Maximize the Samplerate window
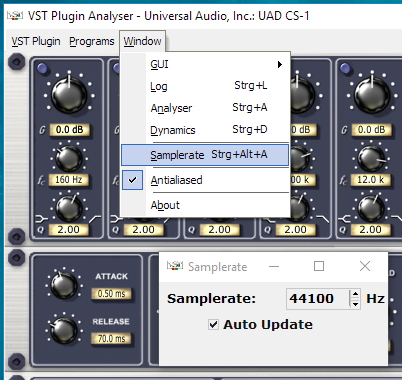This screenshot has width=402, height=380. point(319,266)
